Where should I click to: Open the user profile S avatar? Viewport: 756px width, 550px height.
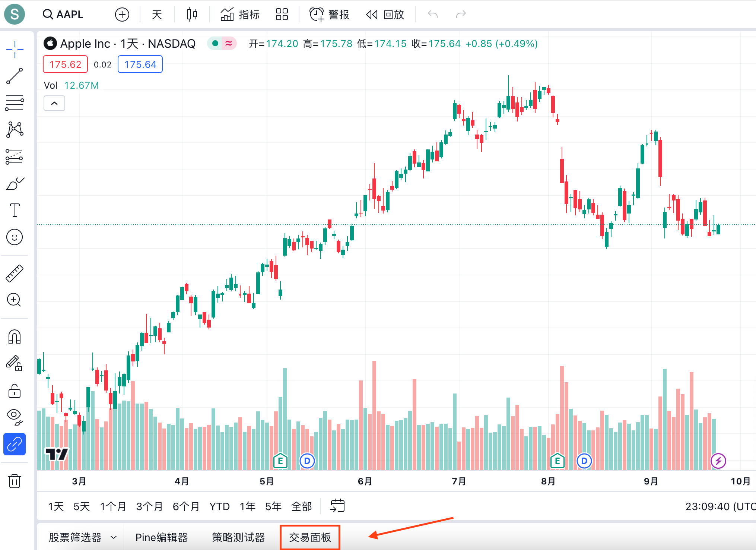pos(15,14)
